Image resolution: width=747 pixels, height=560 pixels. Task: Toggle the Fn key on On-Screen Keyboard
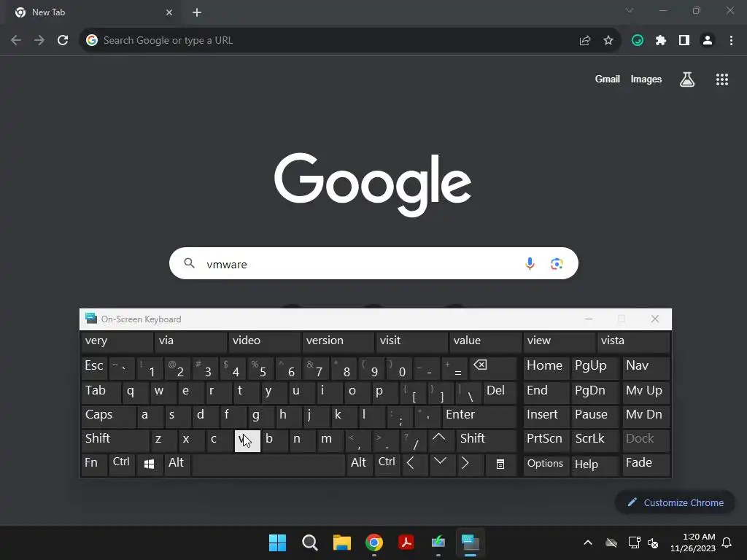click(94, 464)
